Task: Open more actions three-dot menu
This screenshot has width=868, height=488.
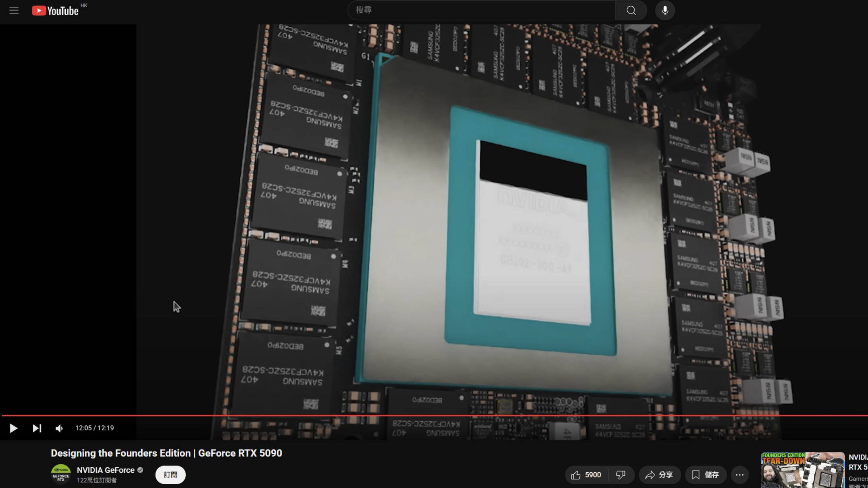Action: point(740,475)
